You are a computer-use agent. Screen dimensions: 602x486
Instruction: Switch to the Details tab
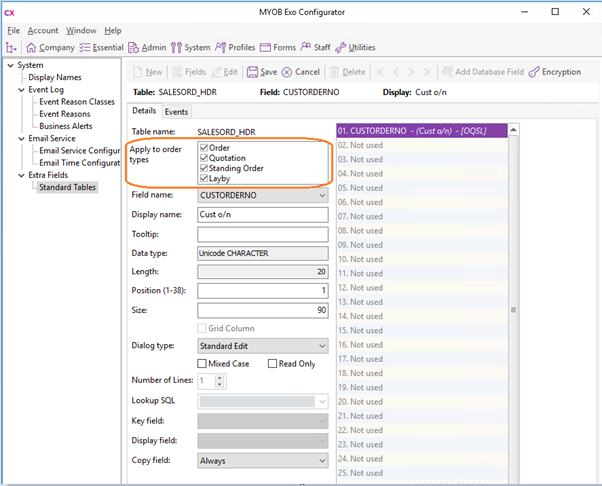pyautogui.click(x=144, y=111)
